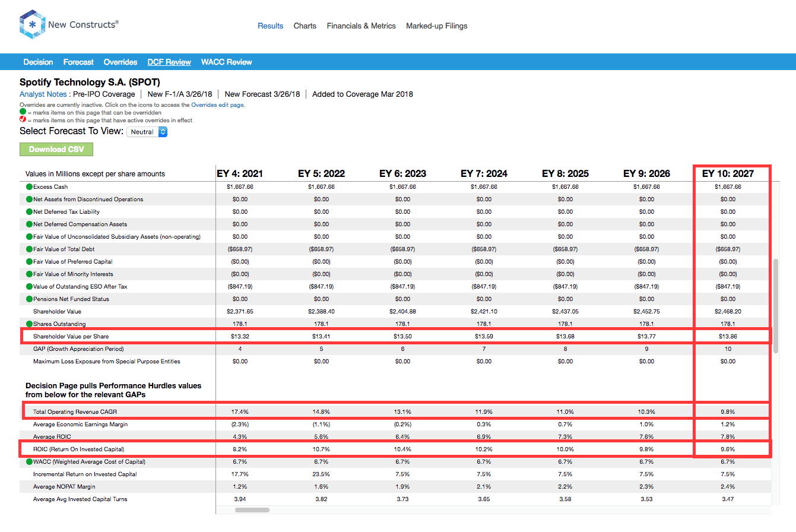Click the 23.5% incremental return value

click(321, 474)
